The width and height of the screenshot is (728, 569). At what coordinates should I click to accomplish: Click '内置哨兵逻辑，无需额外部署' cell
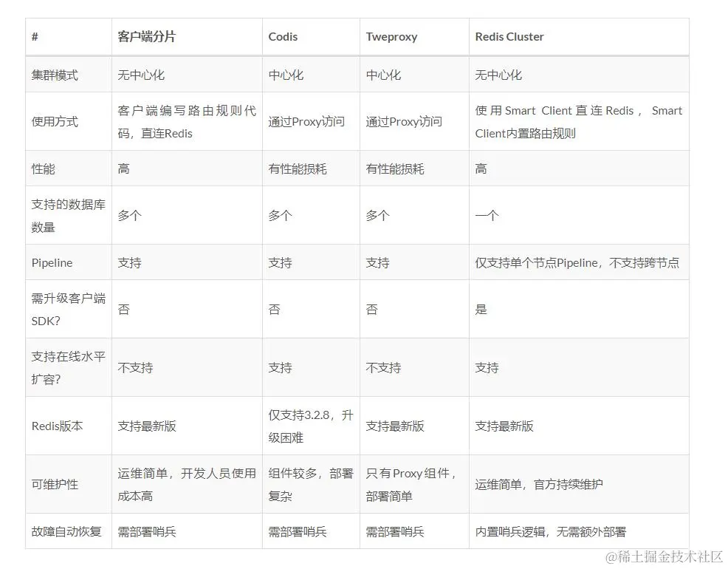pyautogui.click(x=551, y=531)
